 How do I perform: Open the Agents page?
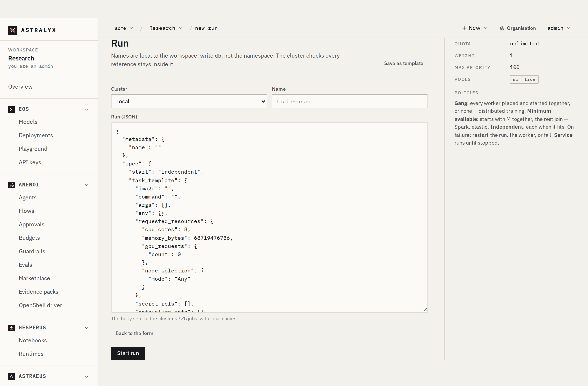point(28,197)
